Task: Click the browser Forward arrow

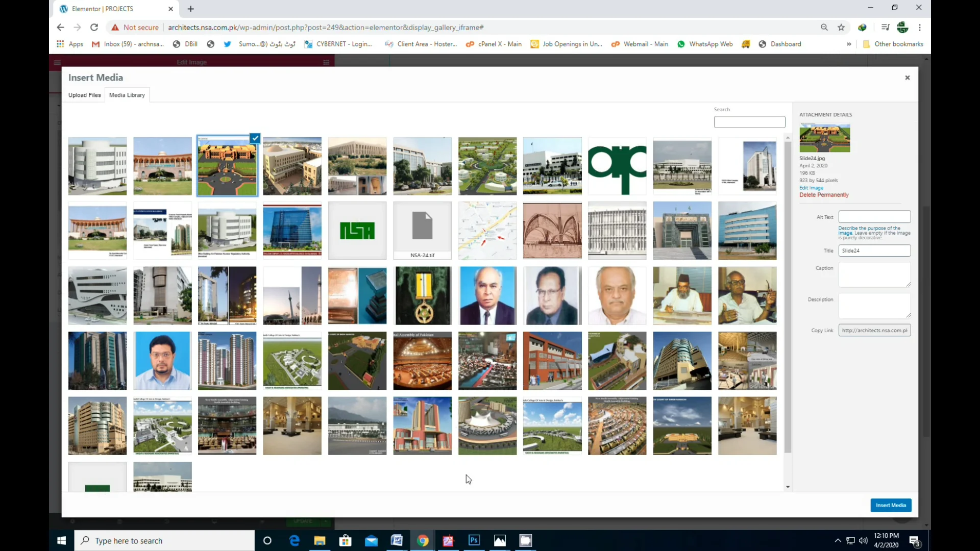Action: 77,28
